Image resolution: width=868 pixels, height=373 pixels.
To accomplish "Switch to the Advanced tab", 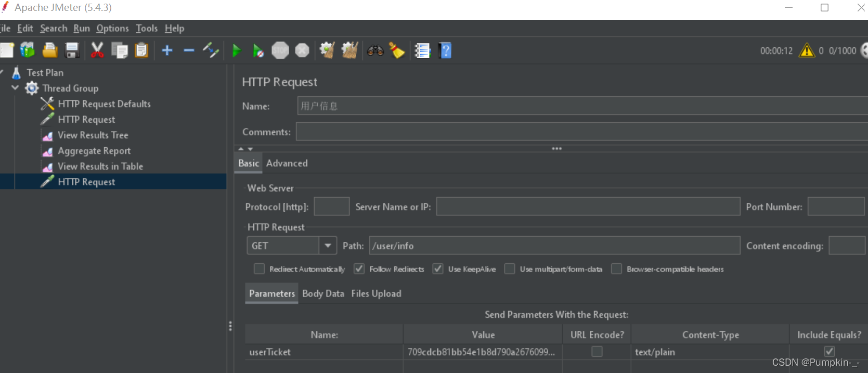I will (287, 163).
